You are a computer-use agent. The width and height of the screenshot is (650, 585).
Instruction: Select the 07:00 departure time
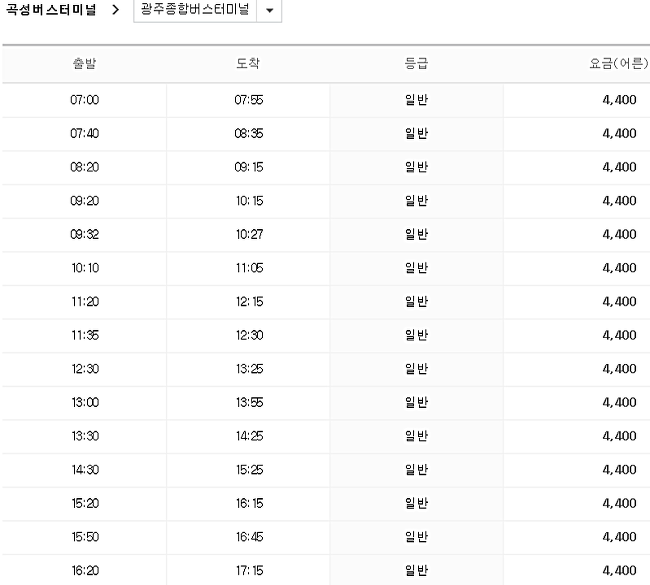click(x=85, y=100)
